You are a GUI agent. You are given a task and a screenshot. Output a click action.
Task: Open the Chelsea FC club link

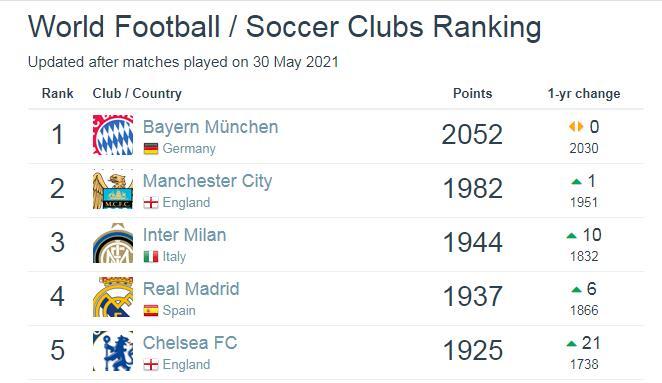(x=190, y=343)
